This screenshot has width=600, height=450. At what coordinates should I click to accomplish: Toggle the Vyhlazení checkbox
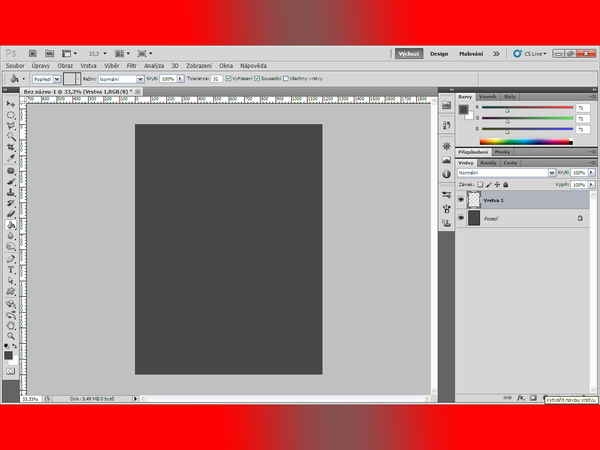229,78
